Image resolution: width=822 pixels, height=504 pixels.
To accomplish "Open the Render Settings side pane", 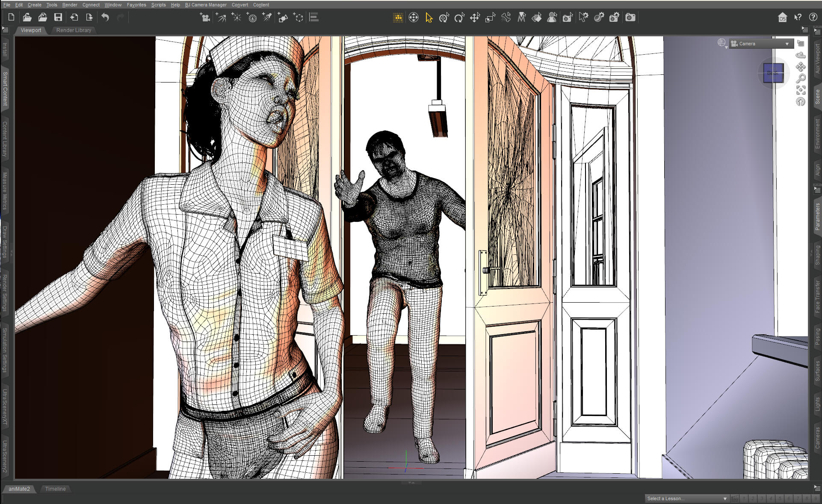I will coord(5,293).
